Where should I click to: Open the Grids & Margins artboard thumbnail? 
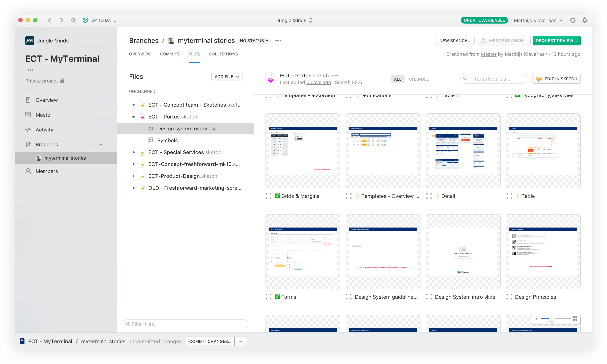click(x=303, y=151)
